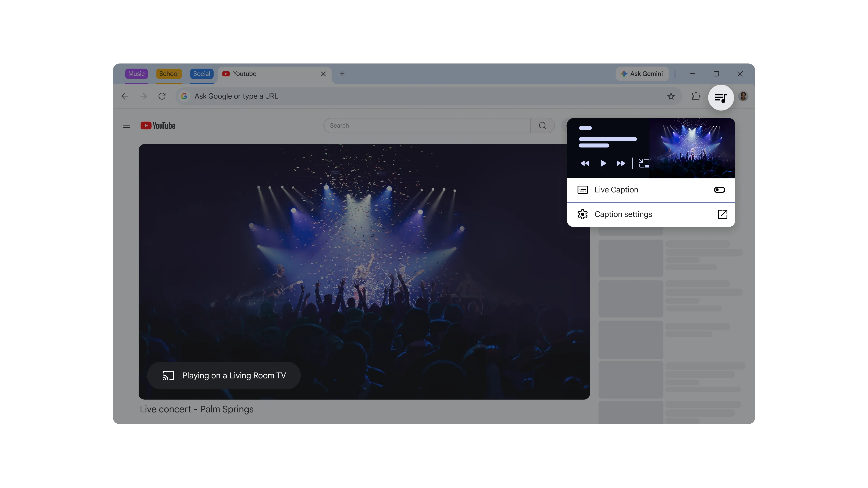Expand the Music tab group
The width and height of the screenshot is (868, 488).
pos(137,74)
